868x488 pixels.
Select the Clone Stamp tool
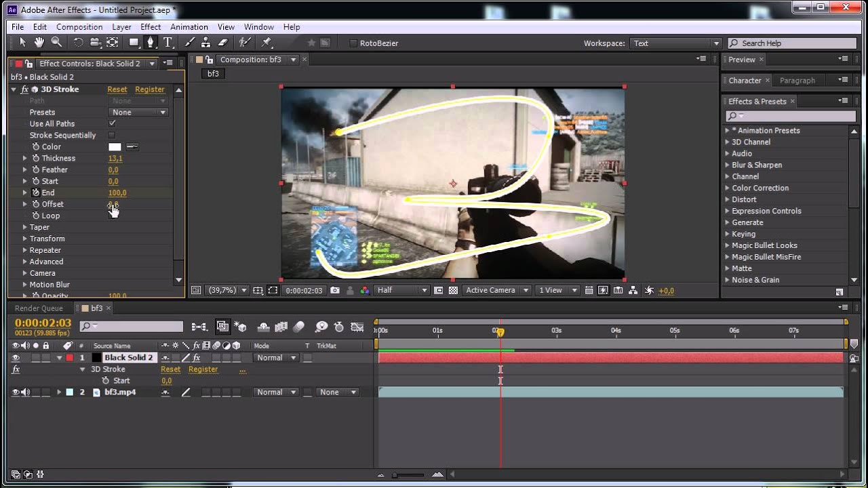pyautogui.click(x=206, y=43)
